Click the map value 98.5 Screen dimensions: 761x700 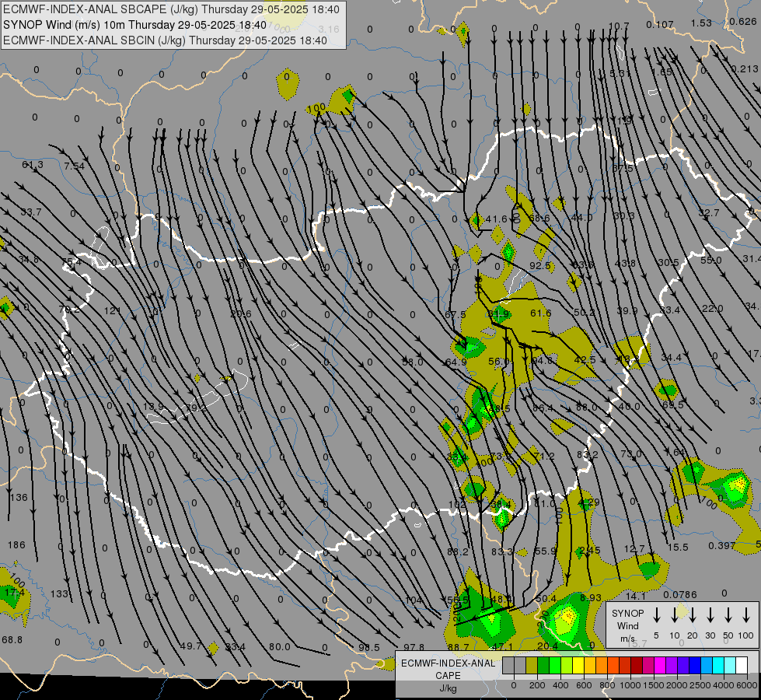(369, 648)
